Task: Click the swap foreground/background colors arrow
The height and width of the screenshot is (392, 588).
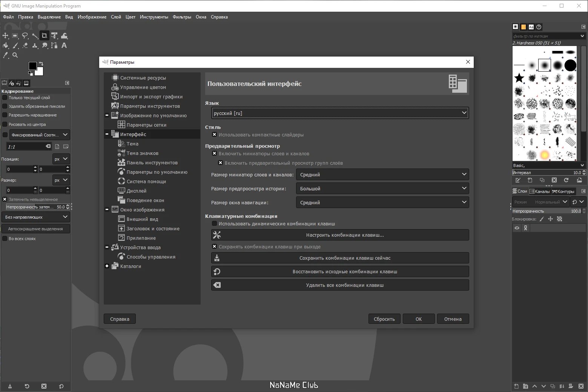Action: pos(41,64)
